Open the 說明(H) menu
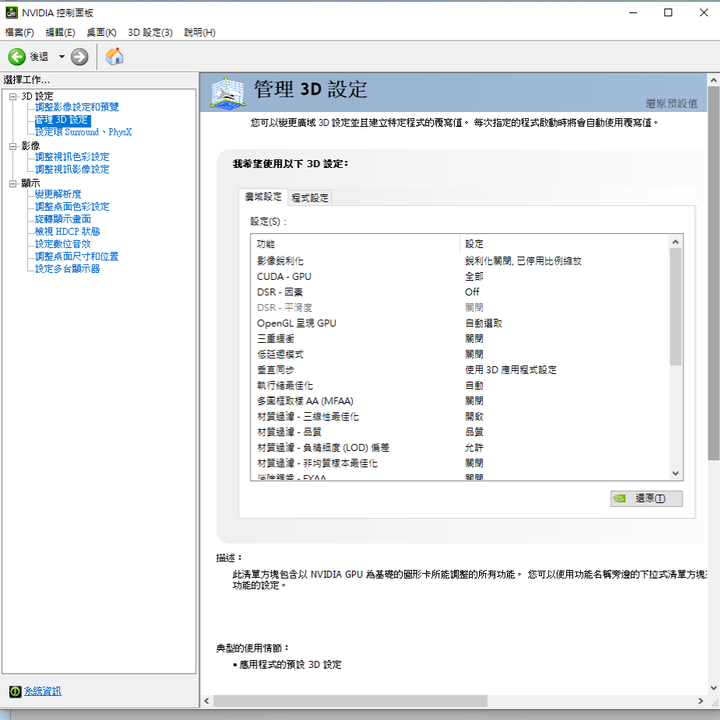The width and height of the screenshot is (720, 720). pyautogui.click(x=200, y=32)
